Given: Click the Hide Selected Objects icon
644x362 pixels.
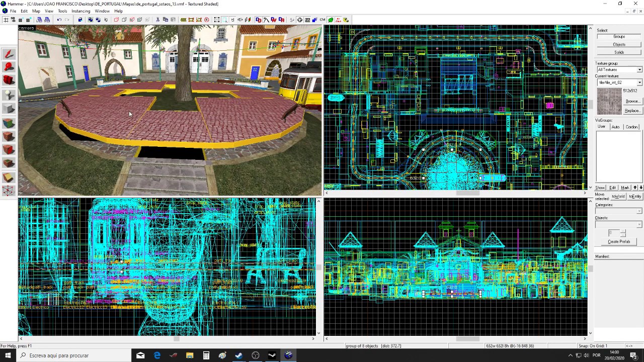Looking at the screenshot, I should pyautogui.click(x=116, y=20).
